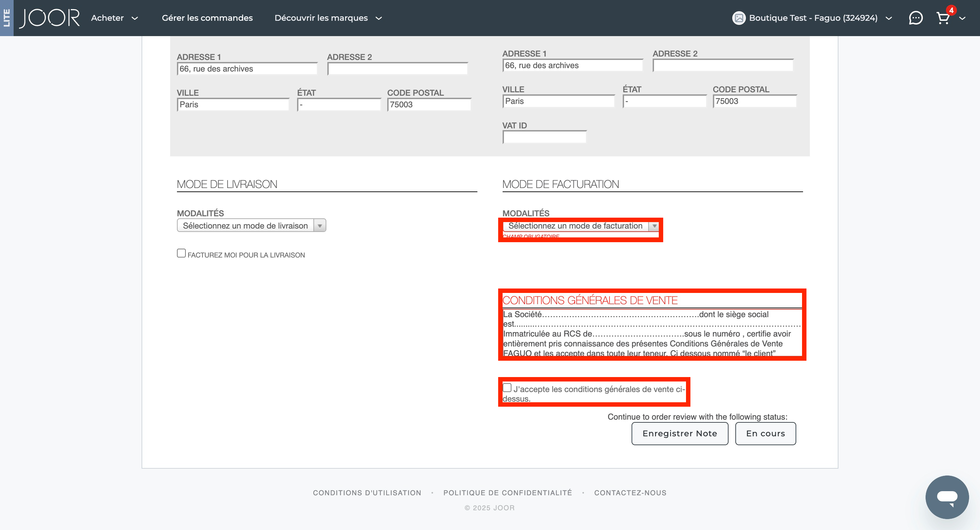
Task: Click the VAT ID input field
Action: coord(544,137)
